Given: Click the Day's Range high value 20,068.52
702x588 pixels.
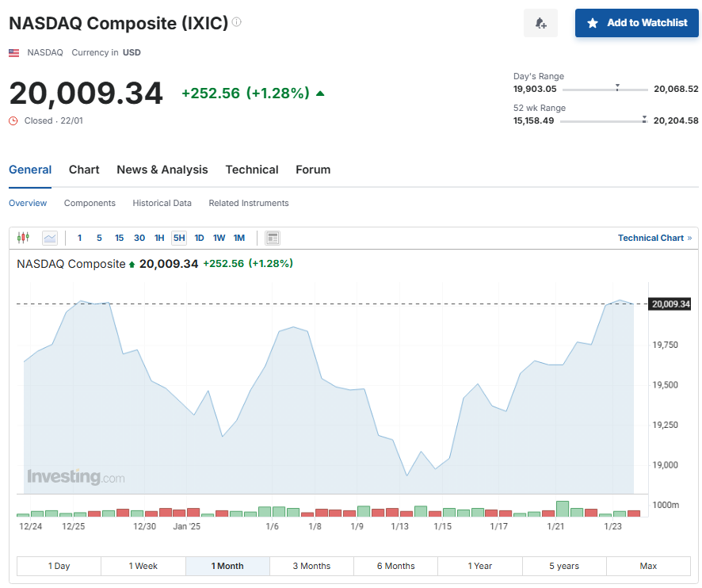Looking at the screenshot, I should pos(676,89).
